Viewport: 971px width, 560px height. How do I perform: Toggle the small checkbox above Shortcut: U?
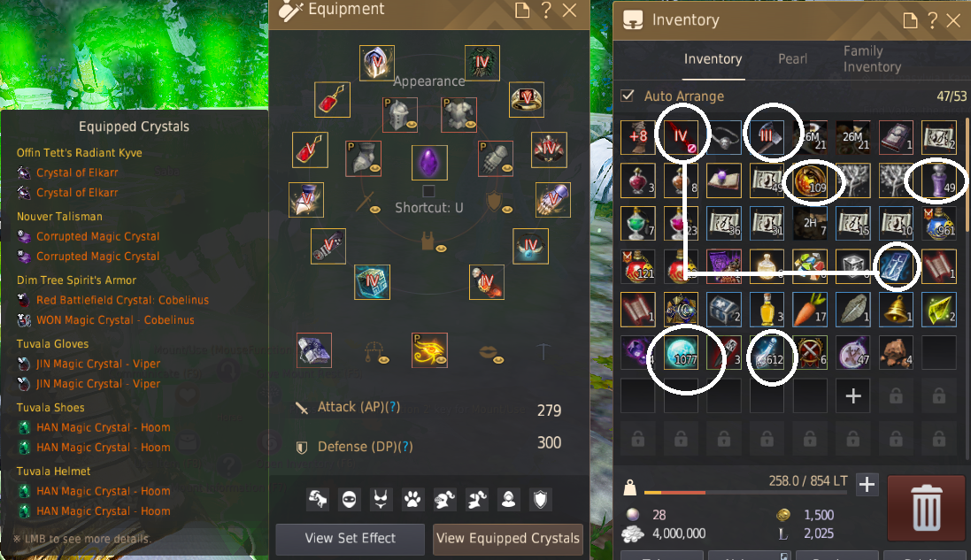pos(428,190)
